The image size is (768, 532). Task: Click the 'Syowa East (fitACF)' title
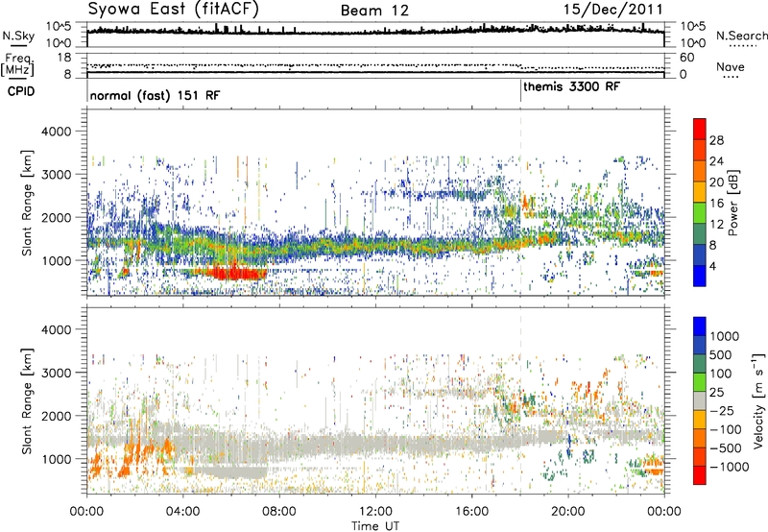pos(174,9)
